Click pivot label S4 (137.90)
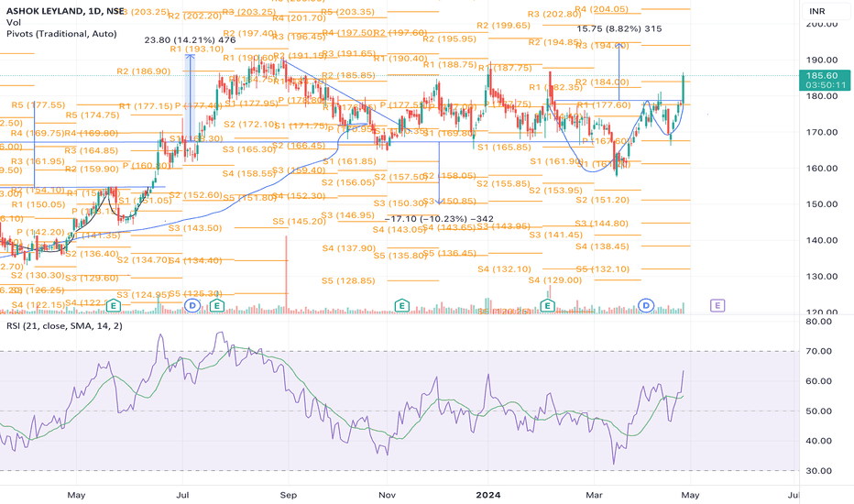Viewport: 854px width, 504px height. click(349, 248)
